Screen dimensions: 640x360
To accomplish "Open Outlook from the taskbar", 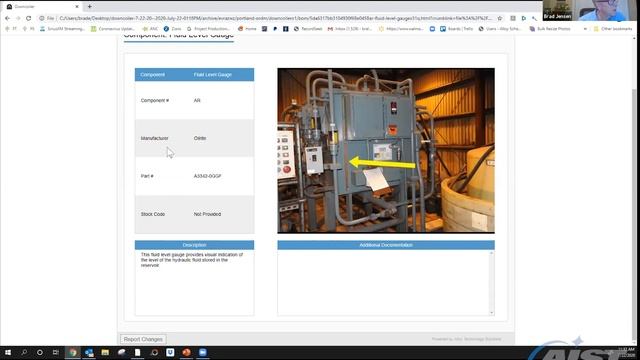I will pos(89,352).
